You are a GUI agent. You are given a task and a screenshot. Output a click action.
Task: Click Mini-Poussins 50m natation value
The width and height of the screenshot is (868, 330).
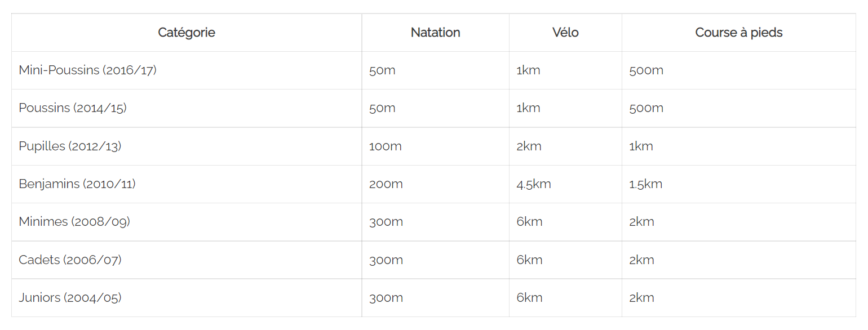[x=382, y=70]
